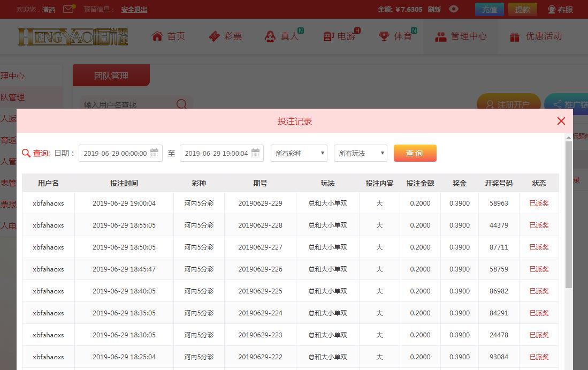Select issue number 20190629-225
The image size is (588, 370).
260,291
